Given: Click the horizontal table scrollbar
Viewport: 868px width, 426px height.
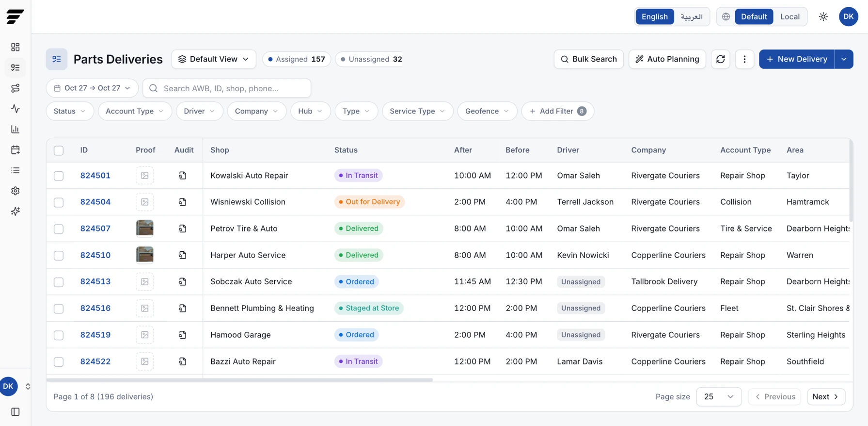Looking at the screenshot, I should (x=239, y=380).
